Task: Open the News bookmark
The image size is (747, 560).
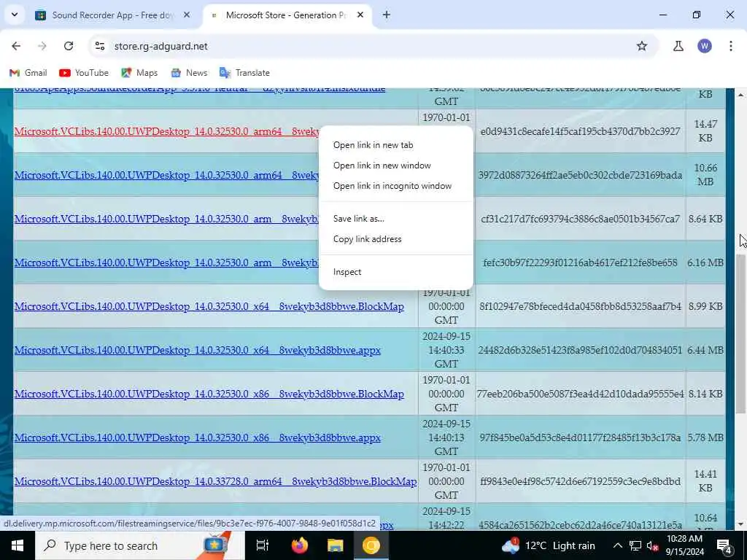Action: 189,73
